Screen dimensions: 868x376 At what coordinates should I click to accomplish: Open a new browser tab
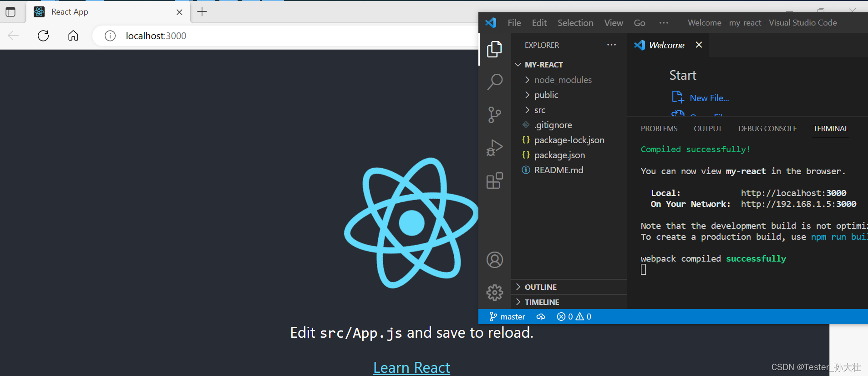(x=202, y=12)
